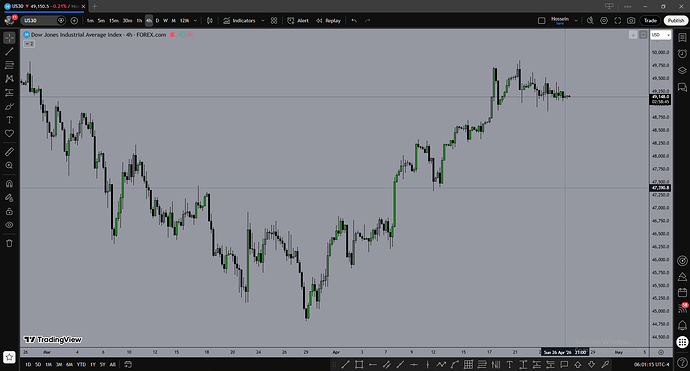Open the candlestick chart type selector
690x371 pixels.
(210, 21)
